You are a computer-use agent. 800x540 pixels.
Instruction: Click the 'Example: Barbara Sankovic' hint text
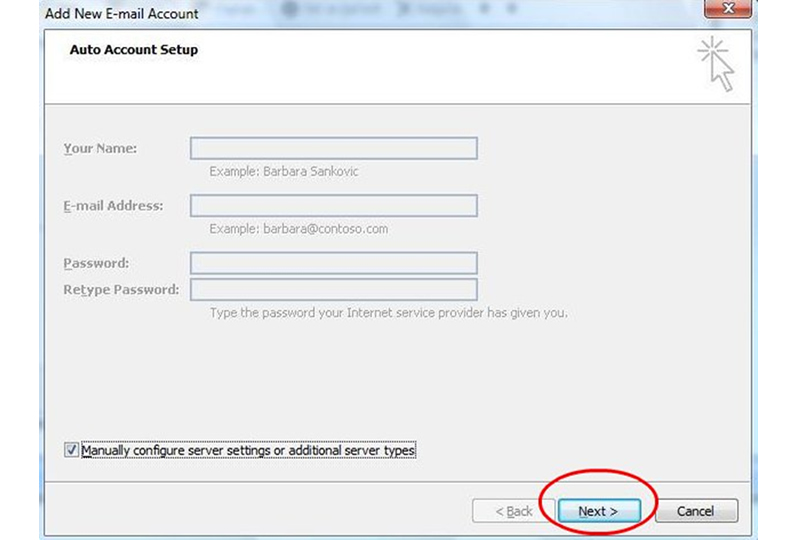(x=283, y=172)
